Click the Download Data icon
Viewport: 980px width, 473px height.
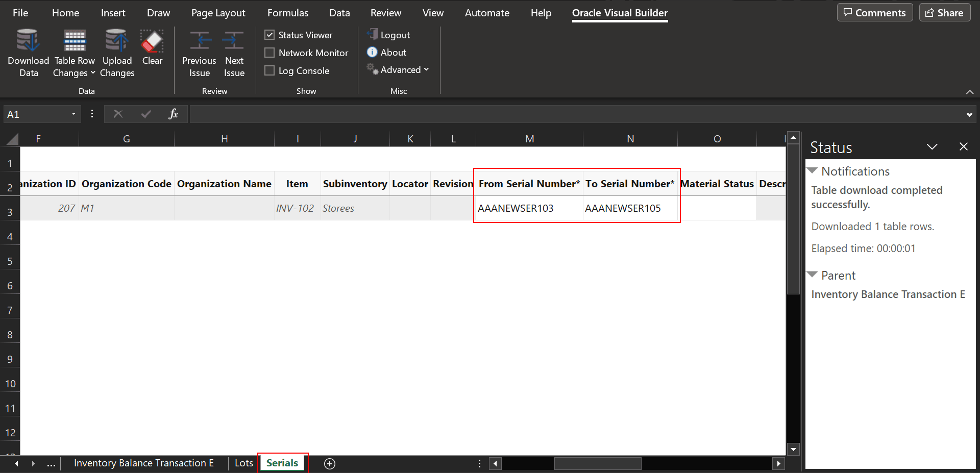click(x=28, y=41)
